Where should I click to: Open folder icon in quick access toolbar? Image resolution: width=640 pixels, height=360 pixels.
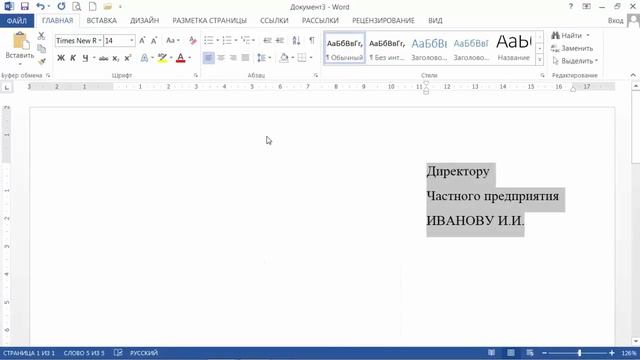[107, 7]
